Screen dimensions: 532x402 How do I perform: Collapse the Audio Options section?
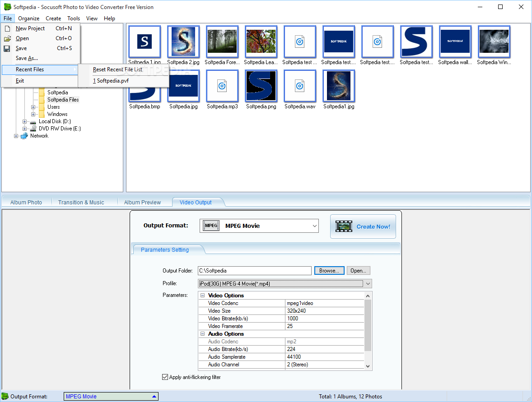[x=203, y=333]
